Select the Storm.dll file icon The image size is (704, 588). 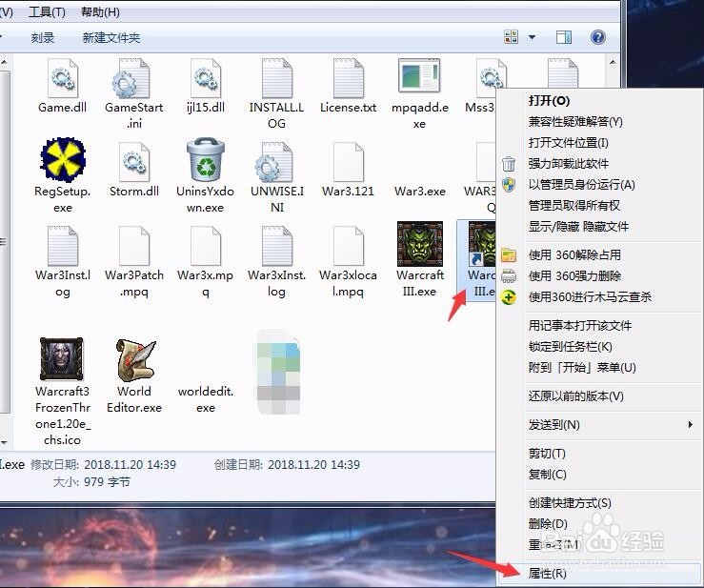pyautogui.click(x=134, y=162)
